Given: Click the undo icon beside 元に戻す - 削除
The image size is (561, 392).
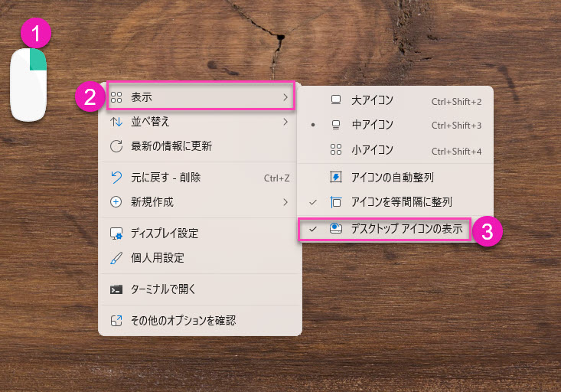Looking at the screenshot, I should pyautogui.click(x=116, y=178).
